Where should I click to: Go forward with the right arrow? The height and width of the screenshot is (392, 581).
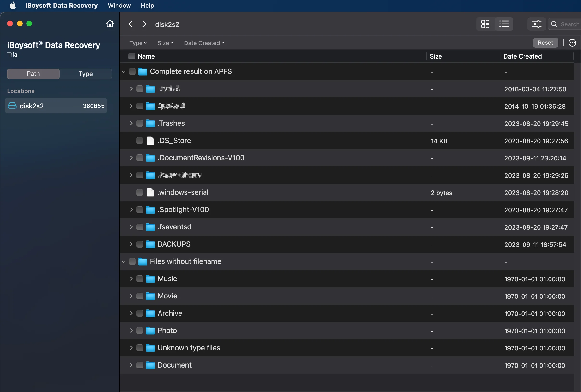pyautogui.click(x=144, y=24)
